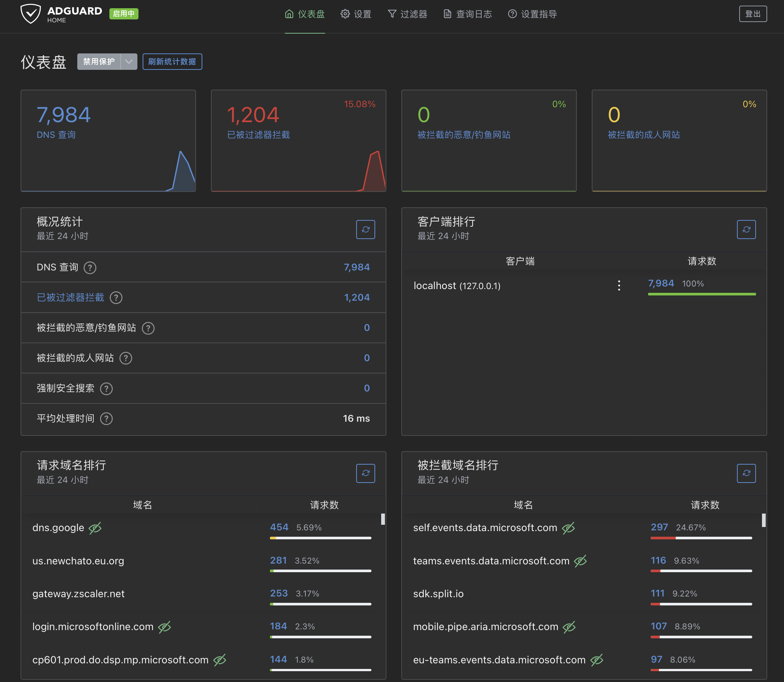This screenshot has height=682, width=784.
Task: Click the 16 ms average processing value
Action: click(356, 418)
